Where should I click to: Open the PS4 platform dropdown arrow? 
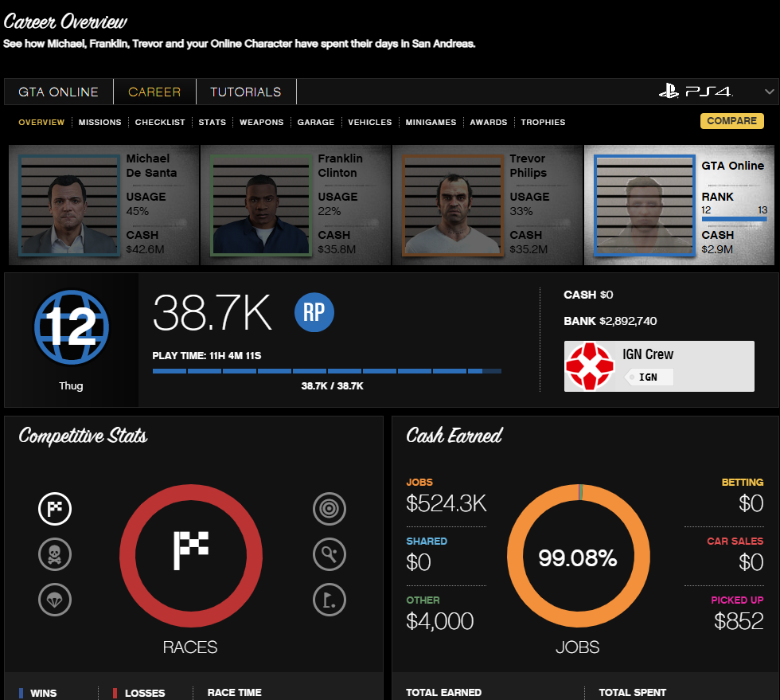coord(770,92)
